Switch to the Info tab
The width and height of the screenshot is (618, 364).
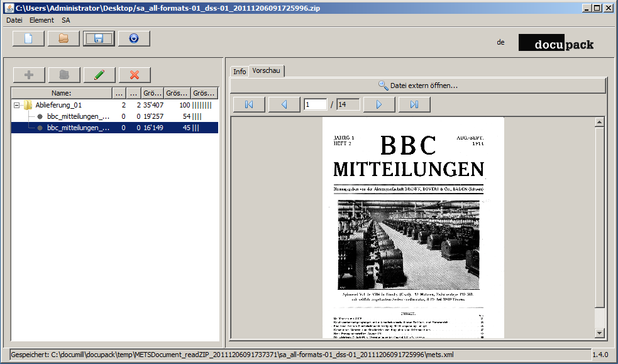click(240, 71)
